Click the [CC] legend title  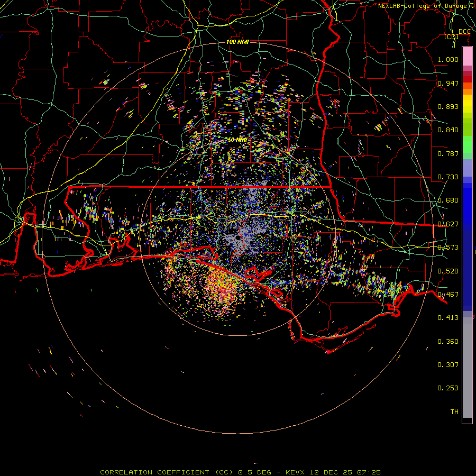click(451, 36)
